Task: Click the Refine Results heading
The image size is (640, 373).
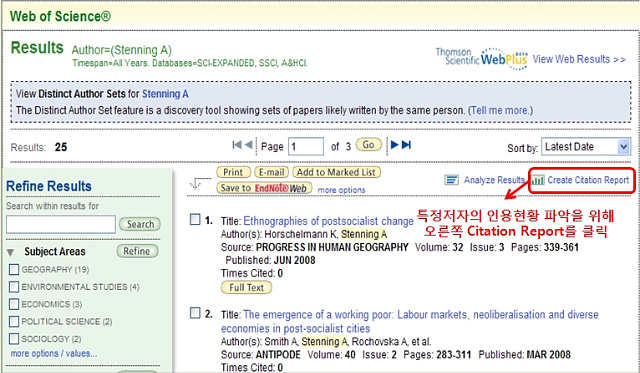Action: (x=49, y=186)
